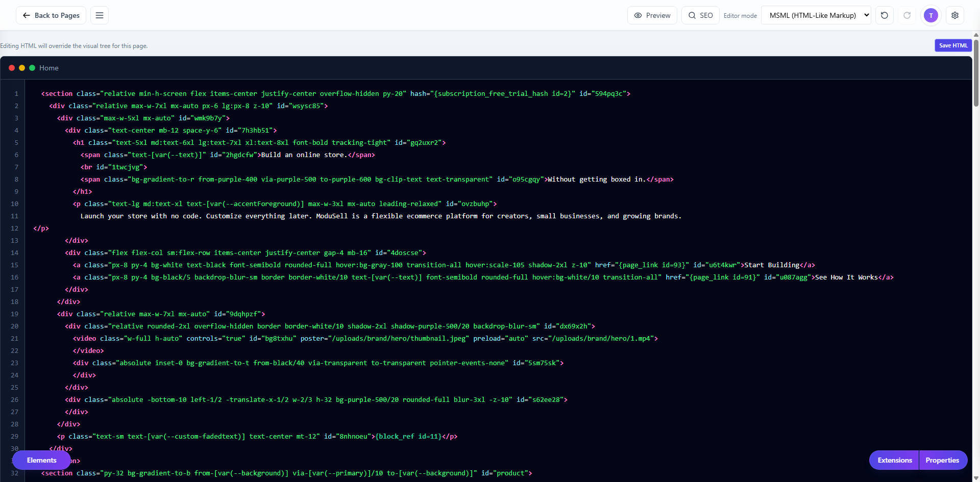Click line number 15 in the gutter

pyautogui.click(x=14, y=265)
